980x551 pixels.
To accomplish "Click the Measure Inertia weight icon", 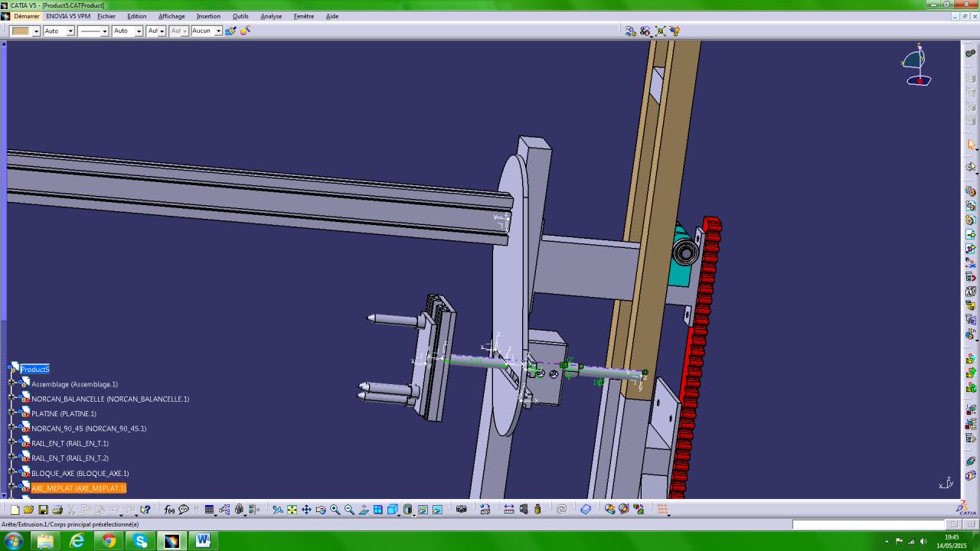I will tap(537, 510).
